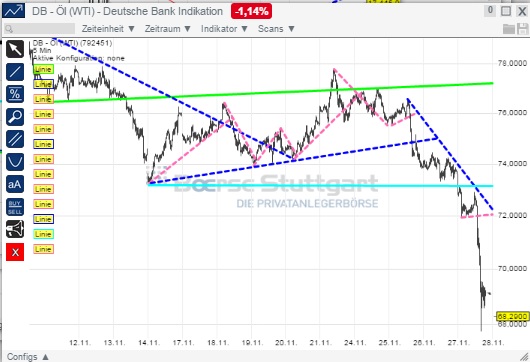Select the solid green trend line on chart
530x362 pixels.
coord(273,92)
